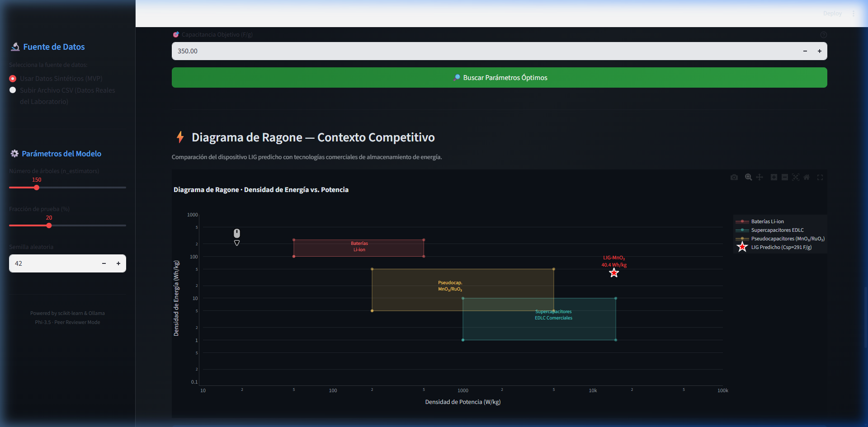Toggle Supercapacitores EDLC visibility in the legend
868x427 pixels.
(777, 230)
